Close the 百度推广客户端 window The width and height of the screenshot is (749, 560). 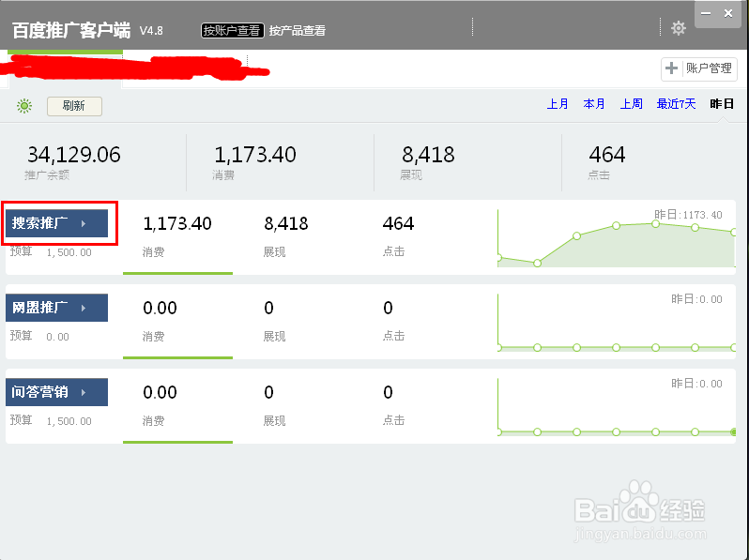point(728,13)
